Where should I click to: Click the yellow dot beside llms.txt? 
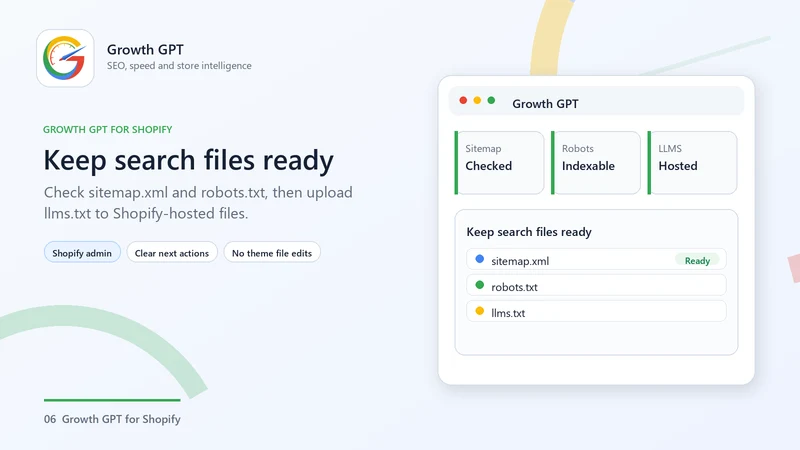[x=480, y=311]
